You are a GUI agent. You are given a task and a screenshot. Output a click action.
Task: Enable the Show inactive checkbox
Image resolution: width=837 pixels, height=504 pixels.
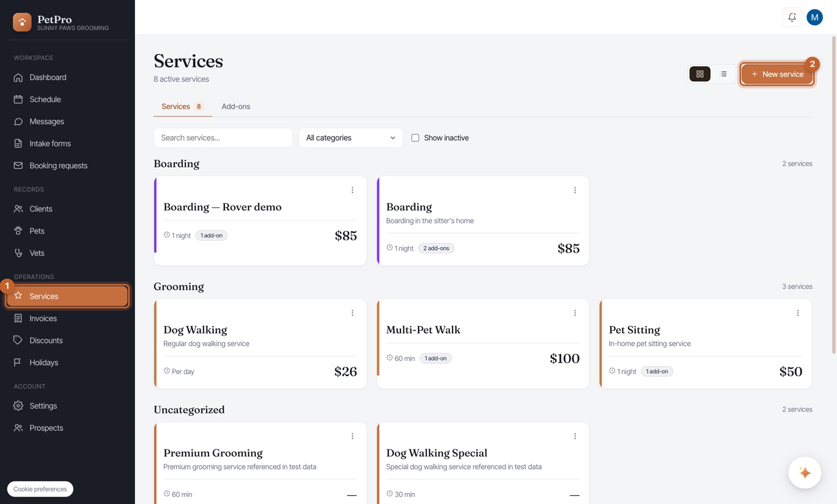point(415,138)
